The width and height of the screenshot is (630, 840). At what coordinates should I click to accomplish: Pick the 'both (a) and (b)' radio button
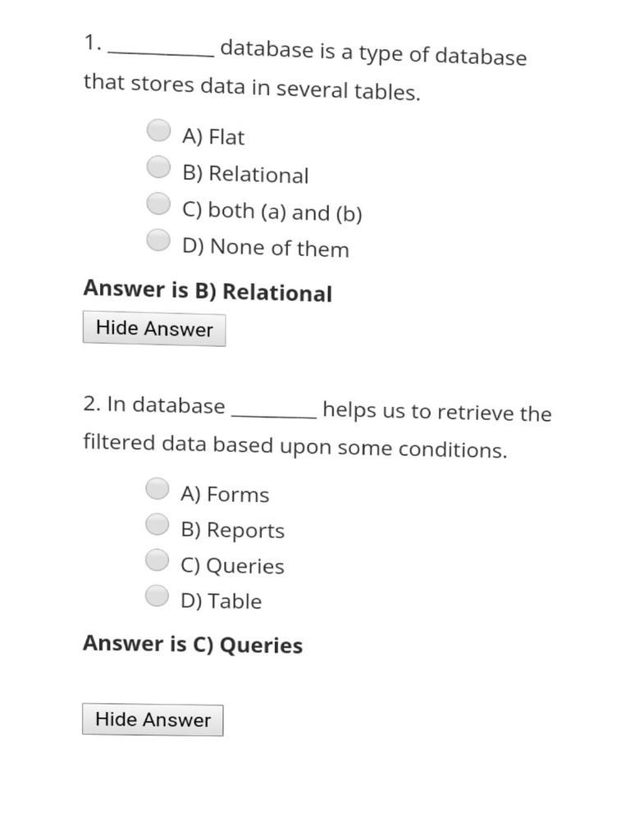(158, 203)
